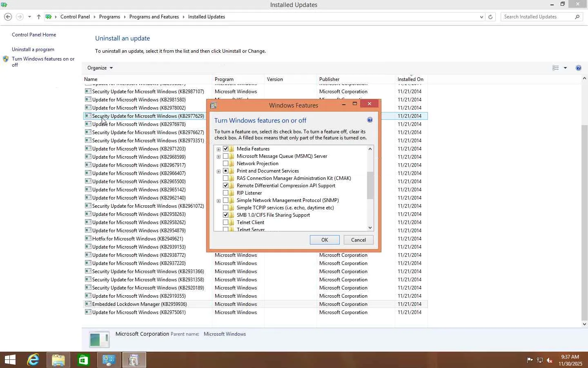Uncheck the Media Features checkbox
Image resolution: width=588 pixels, height=368 pixels.
225,149
